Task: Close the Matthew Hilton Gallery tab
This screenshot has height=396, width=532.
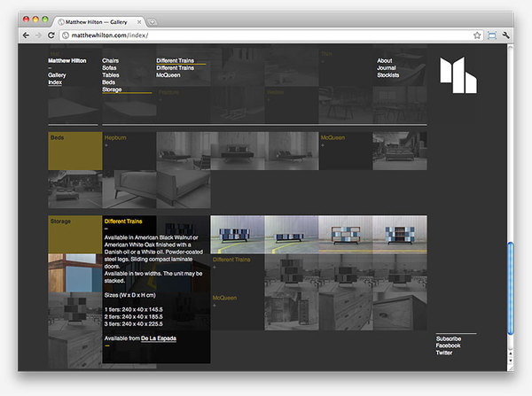Action: [139, 22]
